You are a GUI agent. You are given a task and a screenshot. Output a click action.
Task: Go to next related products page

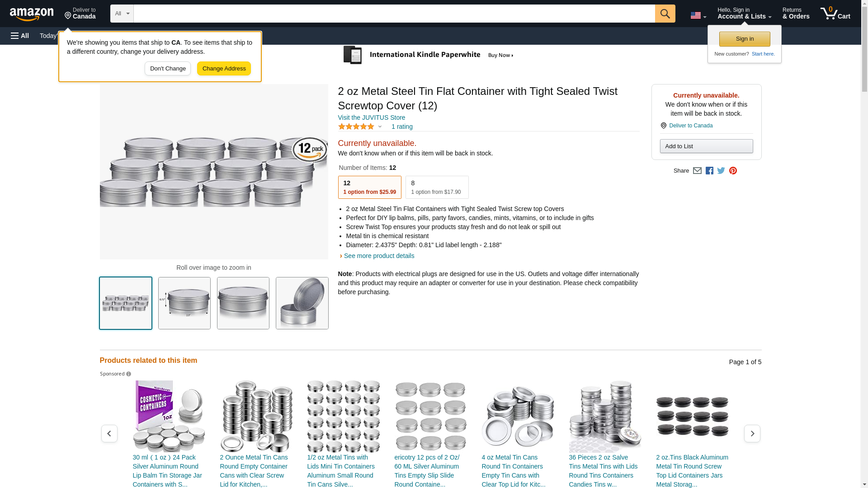pos(752,433)
